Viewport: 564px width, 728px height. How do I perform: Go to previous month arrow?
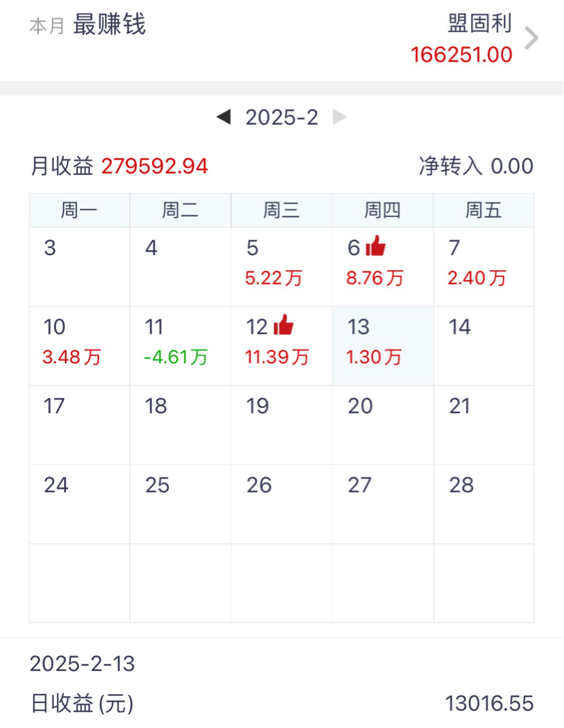[224, 117]
